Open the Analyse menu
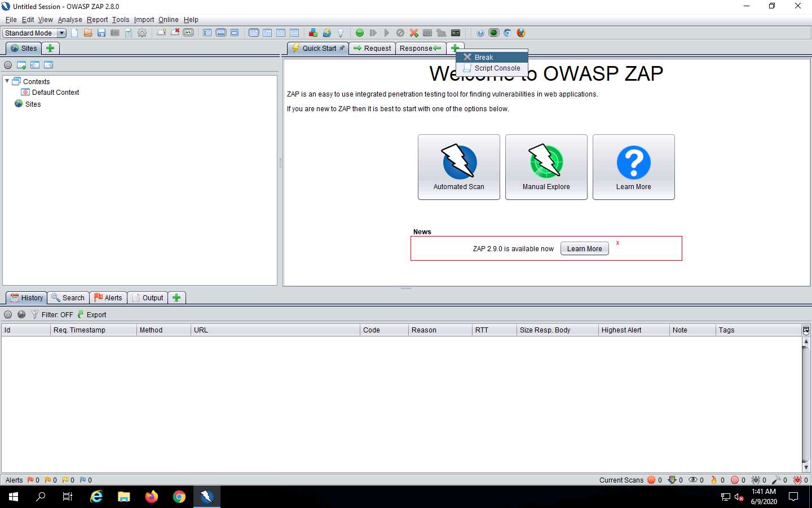The width and height of the screenshot is (812, 508). (70, 19)
